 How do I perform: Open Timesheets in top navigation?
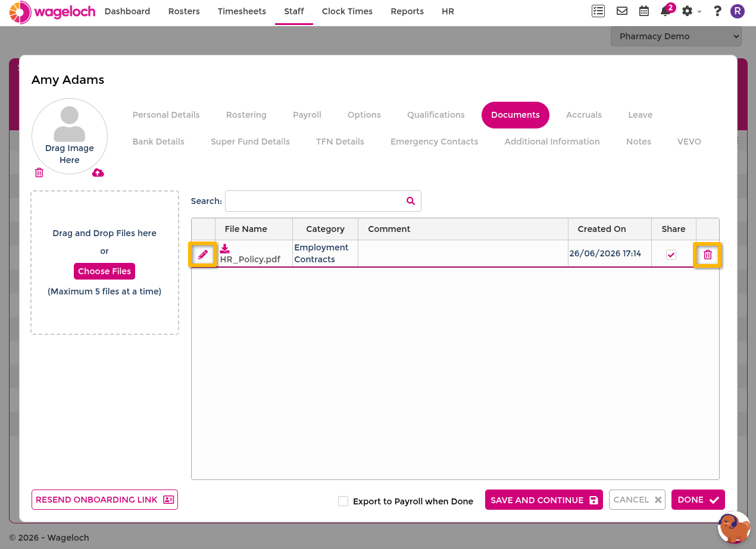pyautogui.click(x=242, y=11)
